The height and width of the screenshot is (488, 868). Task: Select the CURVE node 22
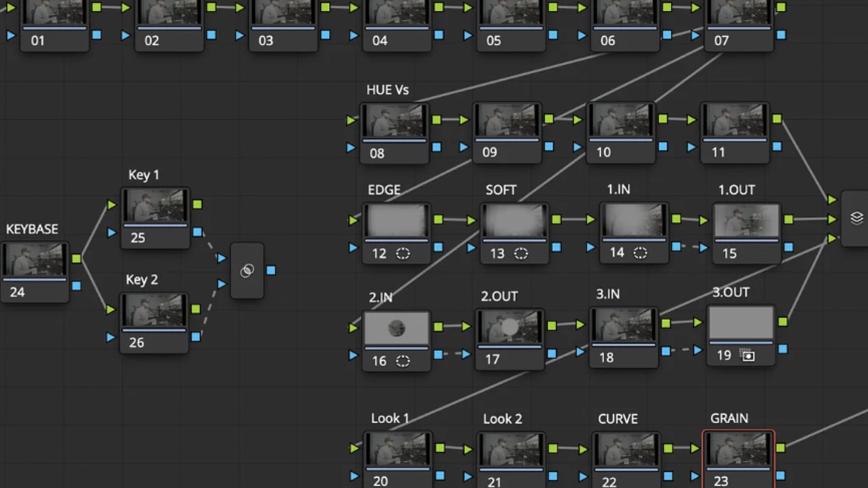(x=626, y=460)
